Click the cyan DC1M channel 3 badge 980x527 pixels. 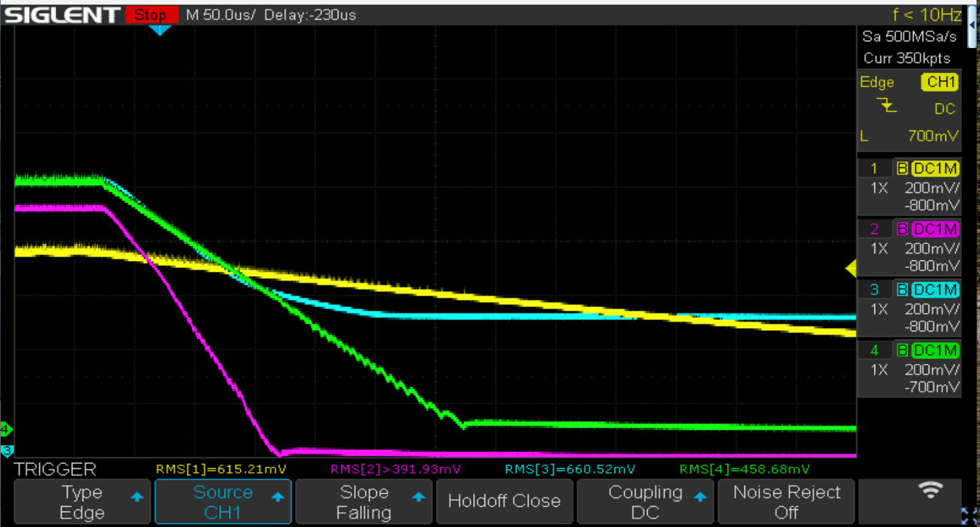[935, 290]
